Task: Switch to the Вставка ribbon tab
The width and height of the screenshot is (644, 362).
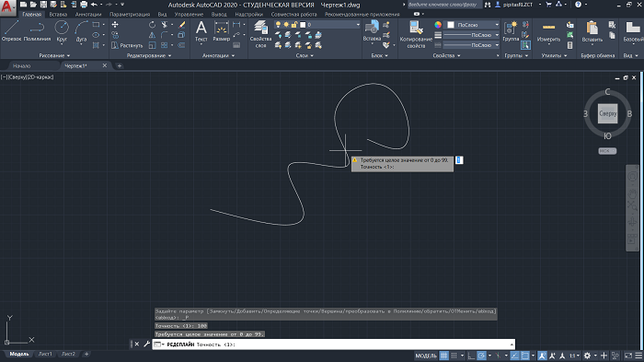Action: click(x=58, y=14)
